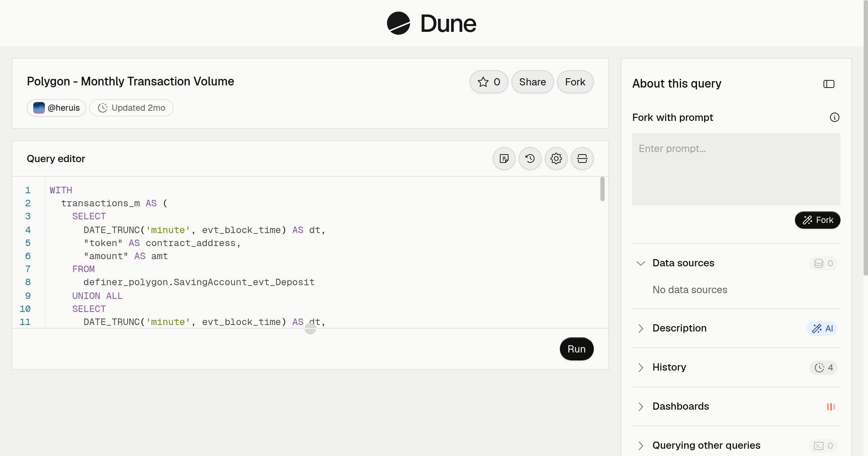Viewport: 868px width, 456px height.
Task: Open the @heruis author profile
Action: [x=56, y=108]
